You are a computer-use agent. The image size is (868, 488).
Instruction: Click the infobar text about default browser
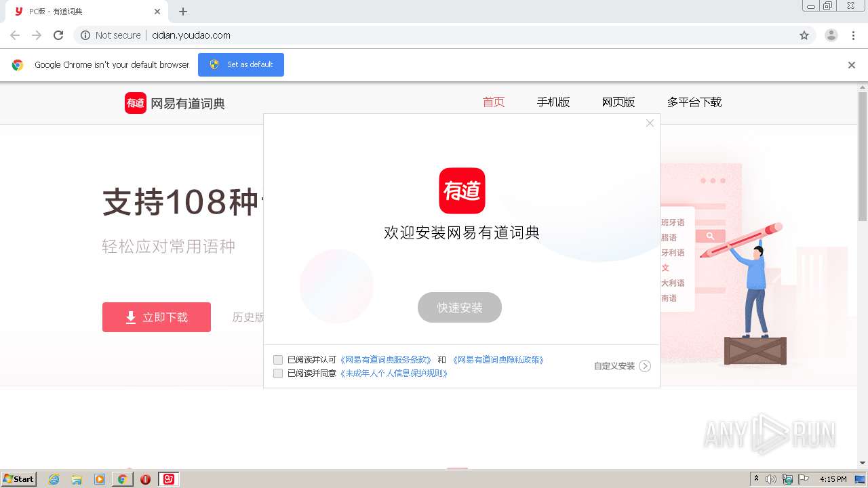(x=112, y=65)
